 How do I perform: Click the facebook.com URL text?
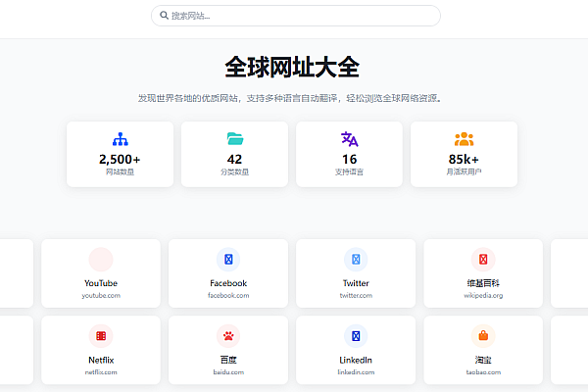coord(228,296)
